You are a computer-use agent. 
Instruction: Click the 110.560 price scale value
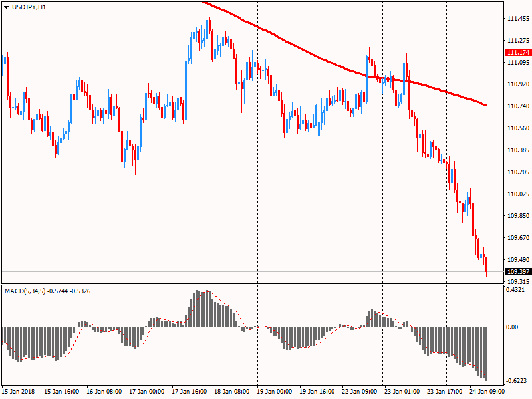[x=518, y=128]
